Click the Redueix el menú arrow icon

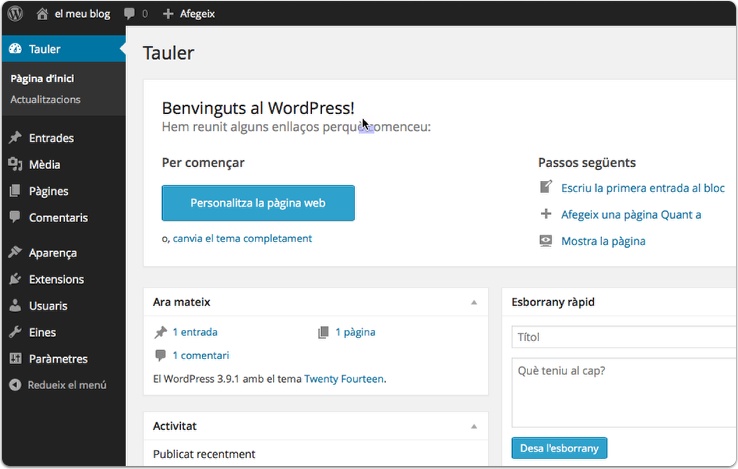(x=15, y=385)
